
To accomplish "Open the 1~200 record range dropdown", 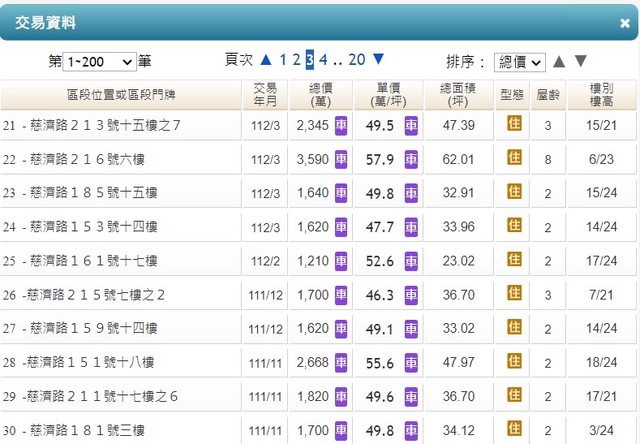I will click(x=99, y=62).
